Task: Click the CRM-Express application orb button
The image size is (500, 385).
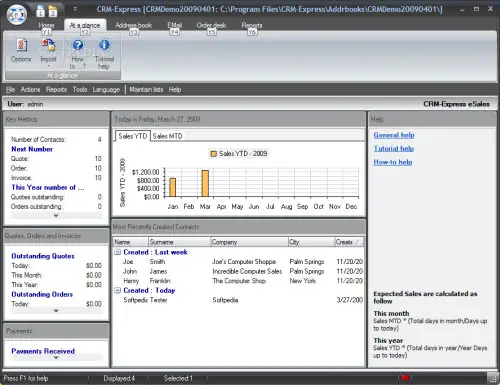Action: coord(17,14)
